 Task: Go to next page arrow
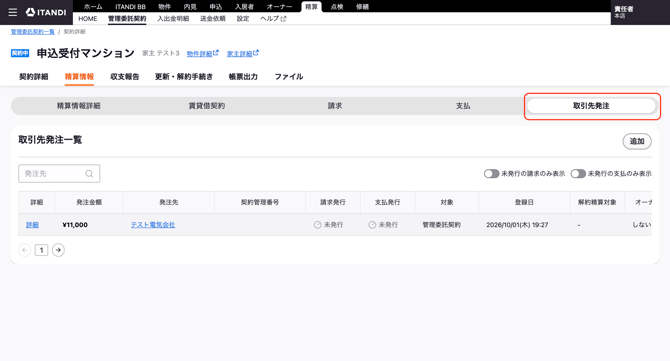(x=59, y=250)
